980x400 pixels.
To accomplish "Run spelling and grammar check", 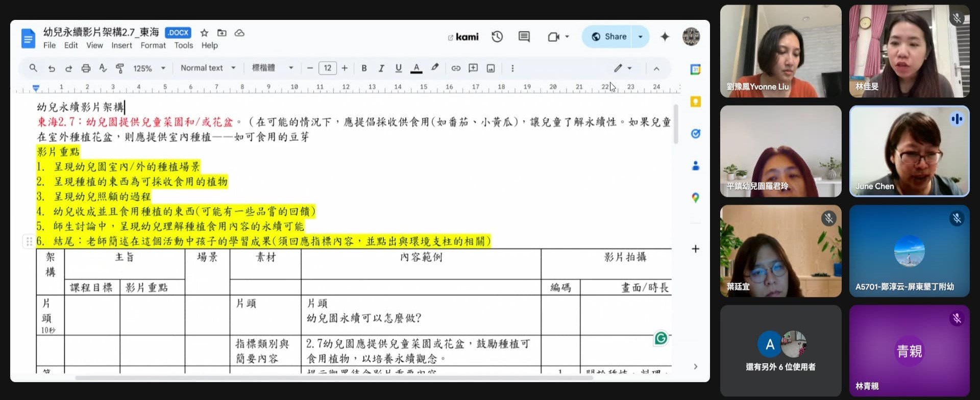I will pos(103,68).
